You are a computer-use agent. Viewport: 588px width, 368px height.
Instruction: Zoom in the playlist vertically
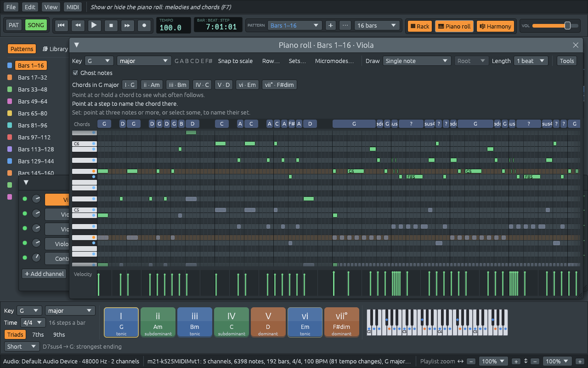(580, 362)
